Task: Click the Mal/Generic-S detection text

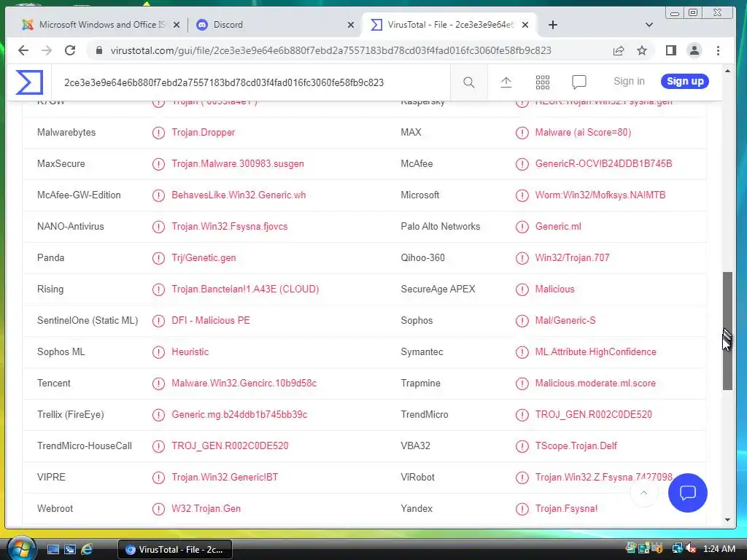Action: point(565,321)
